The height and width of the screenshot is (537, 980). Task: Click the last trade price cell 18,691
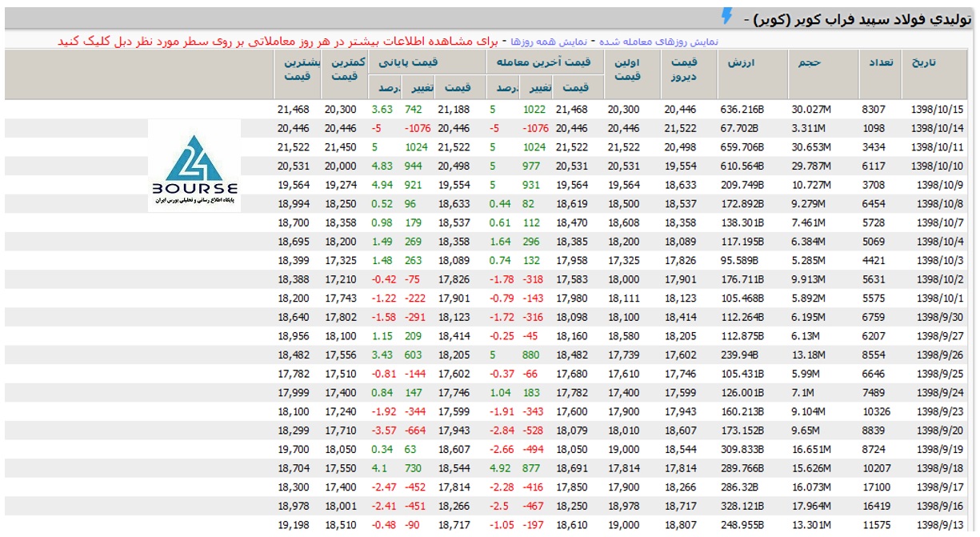[x=571, y=468]
